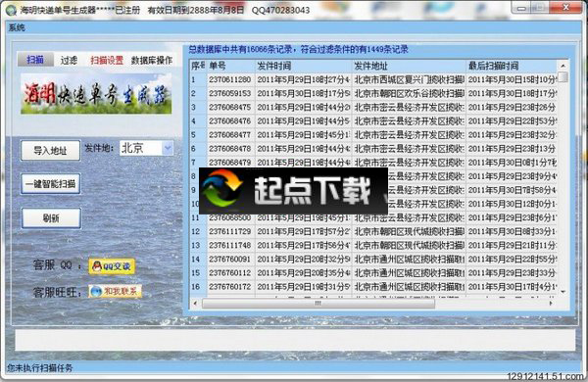Click the QQ交谈 customer service button
588x382 pixels.
coord(112,266)
